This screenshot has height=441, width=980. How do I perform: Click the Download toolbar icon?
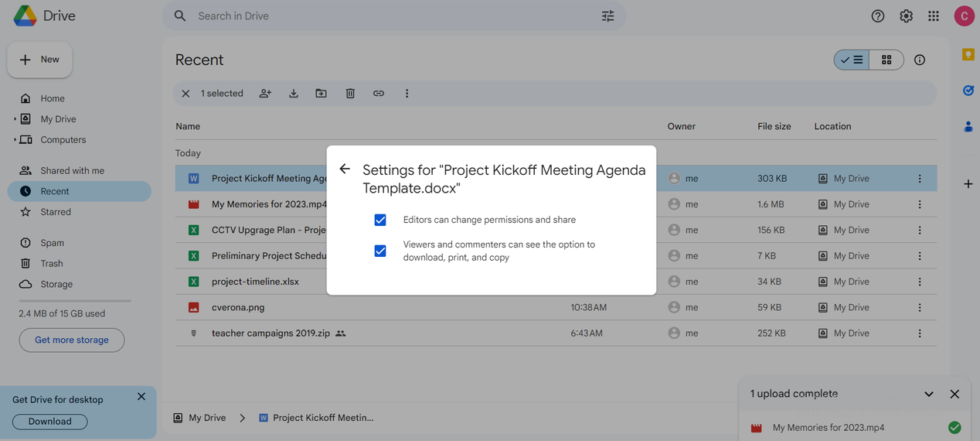294,94
